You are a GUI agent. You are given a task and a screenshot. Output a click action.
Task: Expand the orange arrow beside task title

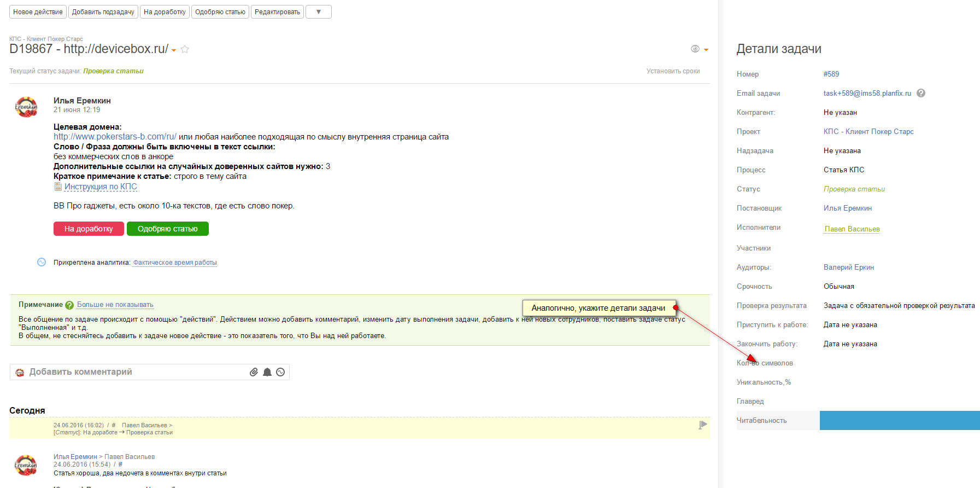click(174, 50)
